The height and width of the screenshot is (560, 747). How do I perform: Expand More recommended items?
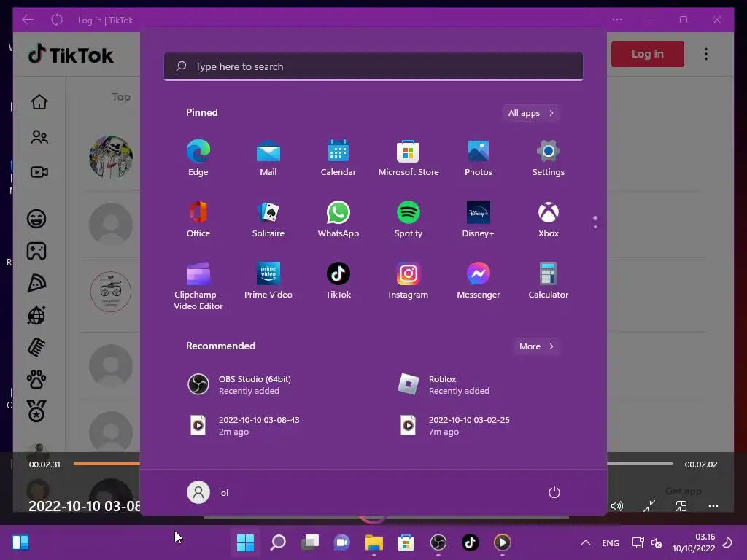click(536, 346)
